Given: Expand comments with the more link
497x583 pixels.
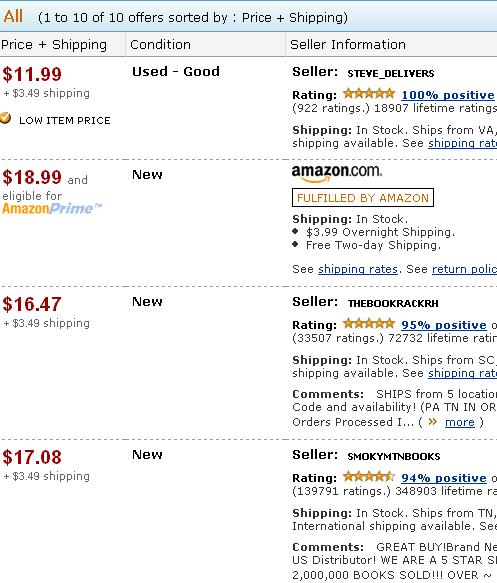Looking at the screenshot, I should tap(460, 422).
